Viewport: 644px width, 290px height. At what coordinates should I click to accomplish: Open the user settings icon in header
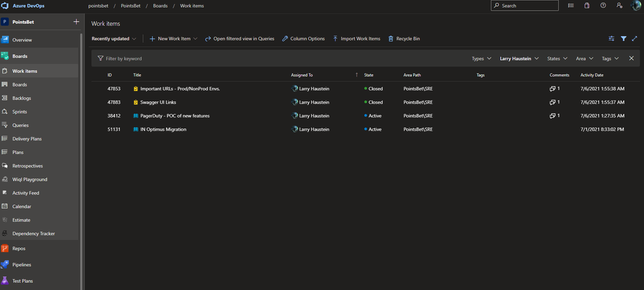(x=620, y=6)
